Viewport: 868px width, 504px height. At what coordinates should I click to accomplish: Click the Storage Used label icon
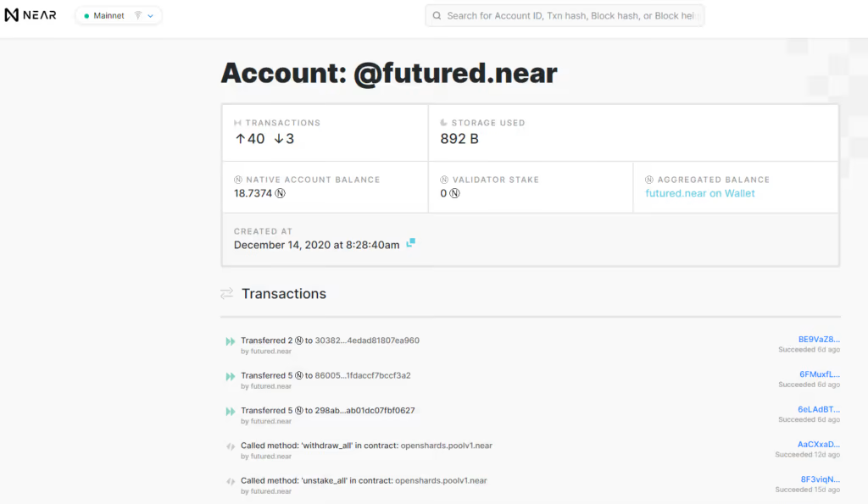[x=443, y=122]
